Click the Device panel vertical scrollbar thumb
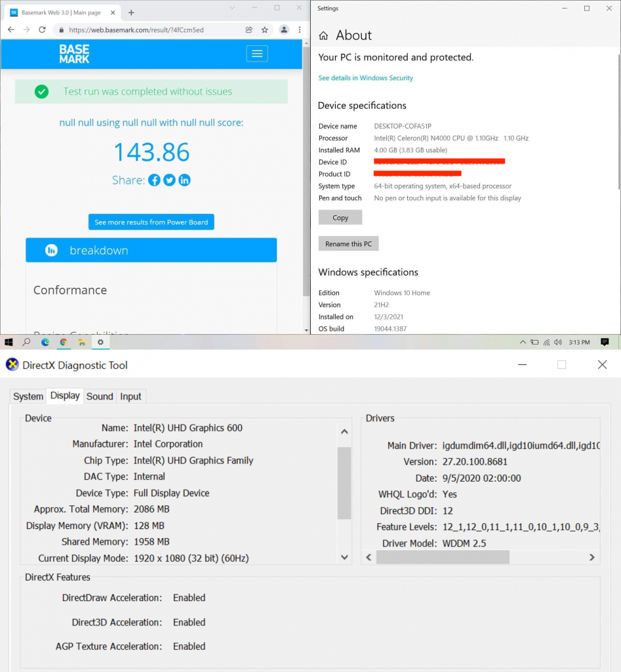The image size is (621, 672). [x=344, y=483]
